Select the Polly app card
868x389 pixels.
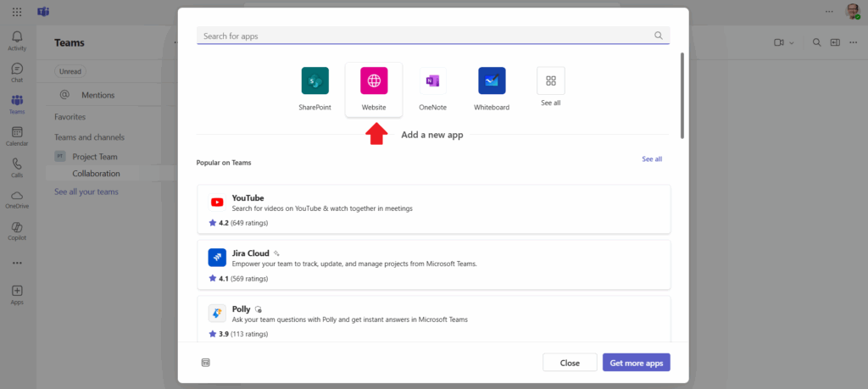[434, 319]
